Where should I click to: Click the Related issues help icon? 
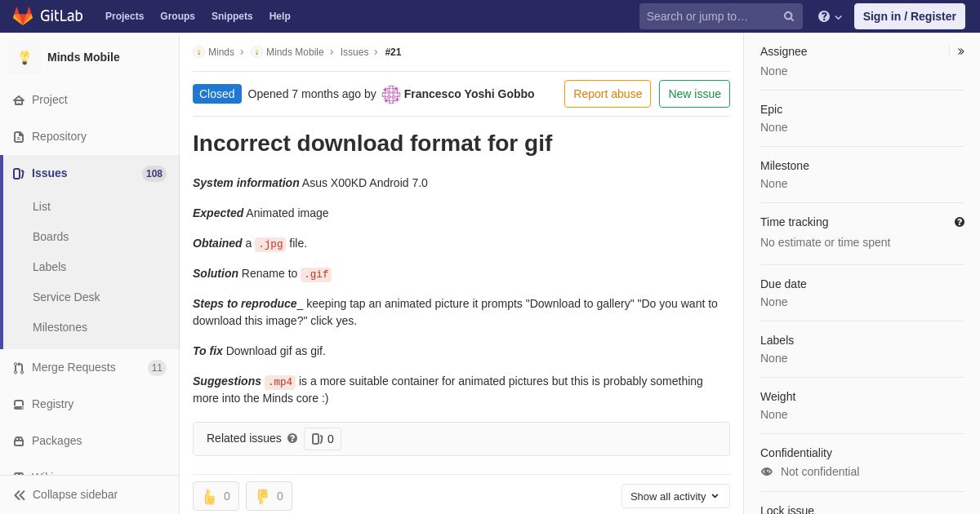(292, 438)
